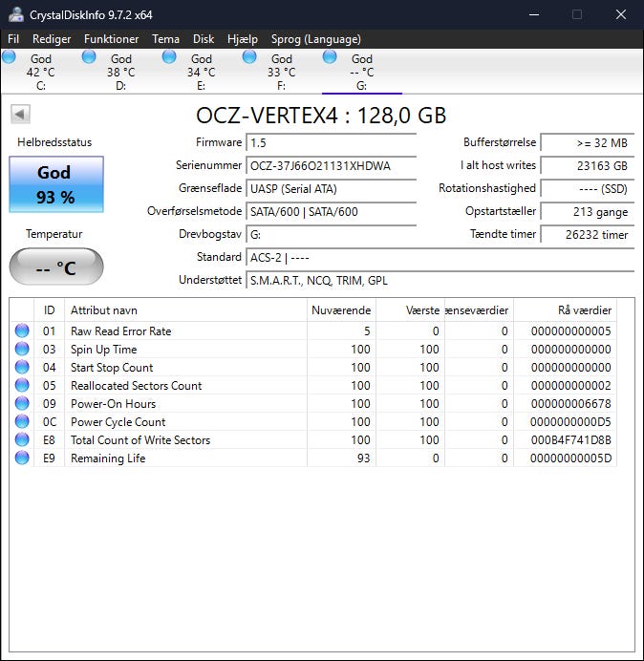The height and width of the screenshot is (661, 644).
Task: Click the OCZ-VERTEX4 : 128,0 GB title
Action: pyautogui.click(x=321, y=115)
